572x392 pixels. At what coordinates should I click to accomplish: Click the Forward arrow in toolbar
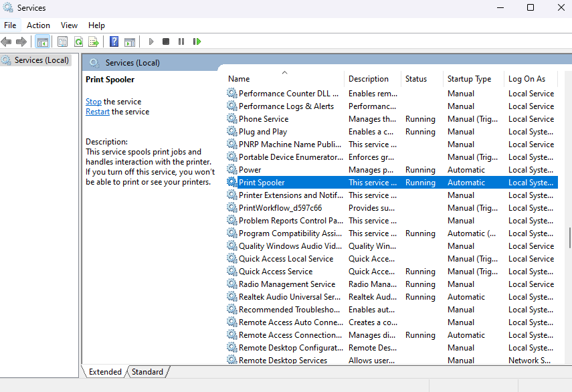(21, 41)
